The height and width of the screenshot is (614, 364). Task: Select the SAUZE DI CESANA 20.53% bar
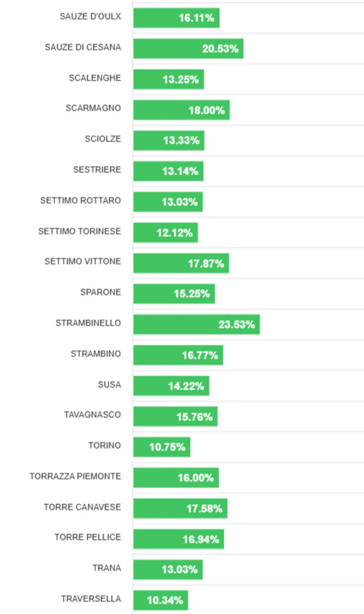pos(188,49)
